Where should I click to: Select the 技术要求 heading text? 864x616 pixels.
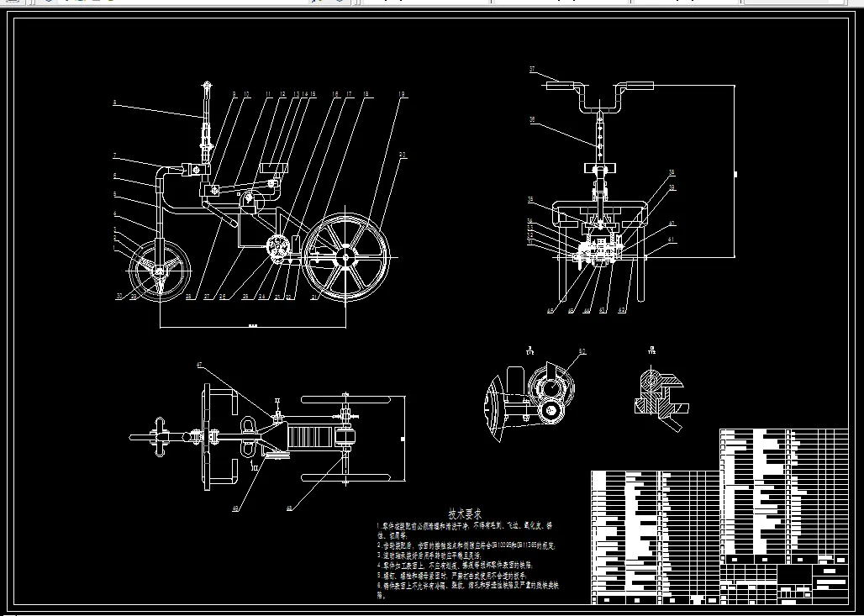(x=465, y=514)
